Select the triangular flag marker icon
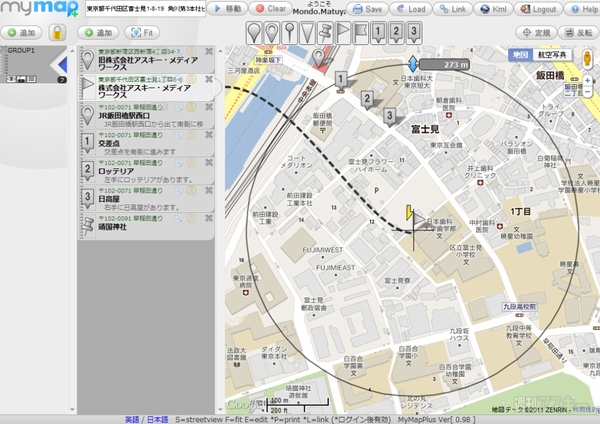The width and height of the screenshot is (600, 424). pos(343,33)
